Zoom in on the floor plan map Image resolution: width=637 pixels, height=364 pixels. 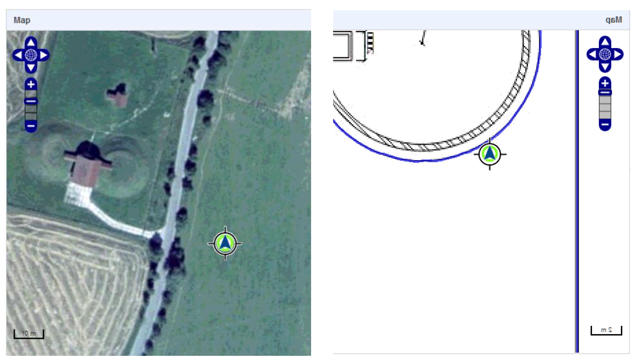point(605,83)
